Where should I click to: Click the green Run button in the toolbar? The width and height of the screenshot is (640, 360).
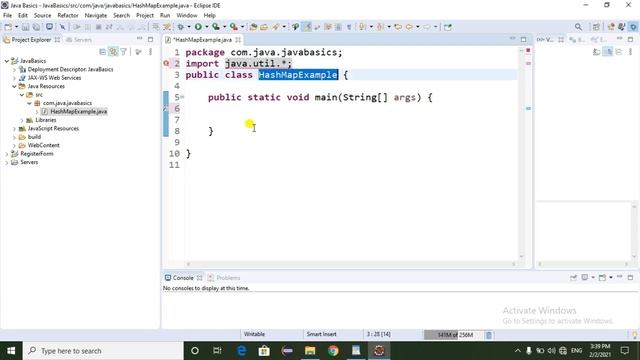[x=198, y=27]
